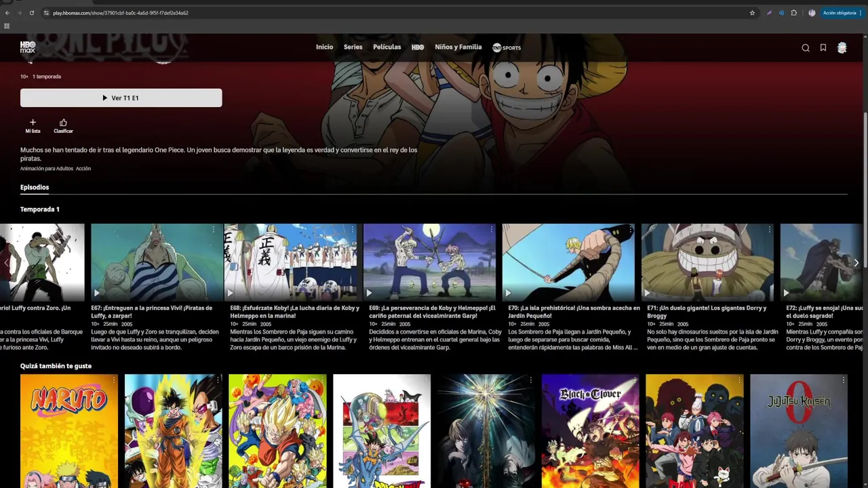This screenshot has height=488, width=868.
Task: Open the apps grid in bookmarks bar
Action: click(7, 26)
